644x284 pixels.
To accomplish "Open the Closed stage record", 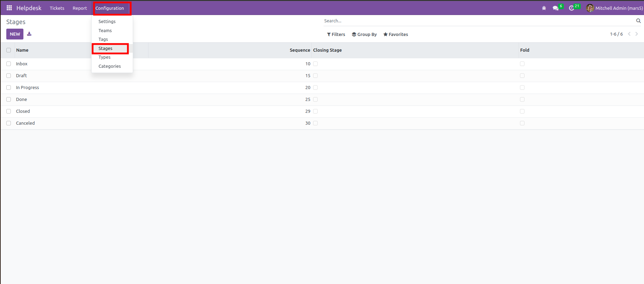I will coord(23,111).
